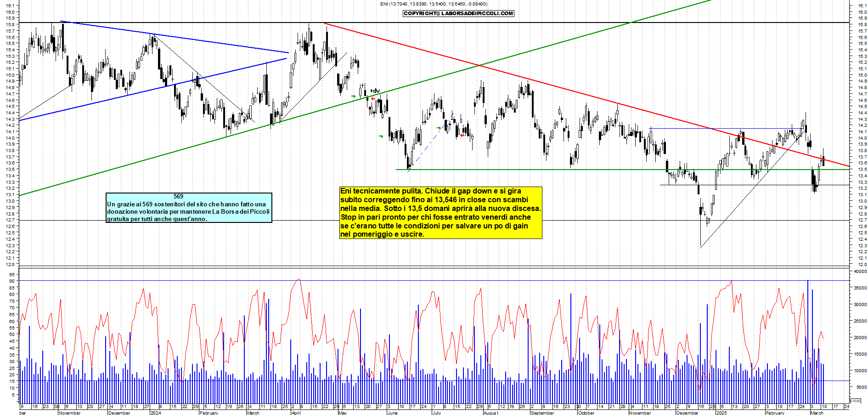This screenshot has width=868, height=415.
Task: Click the 'July' month label
Action: 437,413
